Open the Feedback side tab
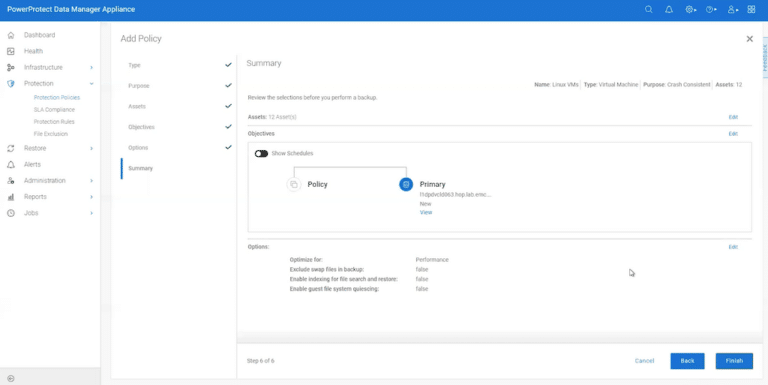This screenshot has width=768, height=385. (x=765, y=58)
